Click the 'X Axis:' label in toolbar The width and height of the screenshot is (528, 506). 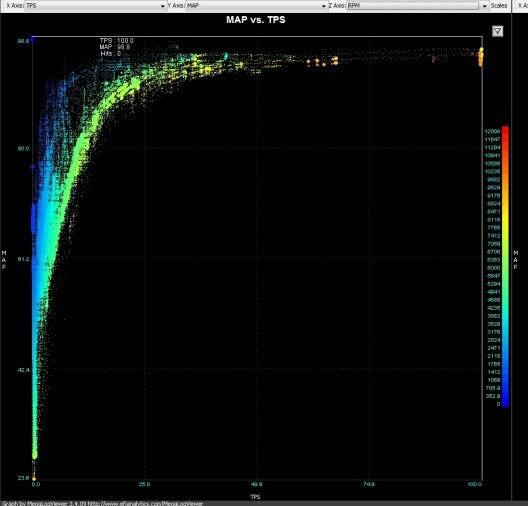pos(14,6)
